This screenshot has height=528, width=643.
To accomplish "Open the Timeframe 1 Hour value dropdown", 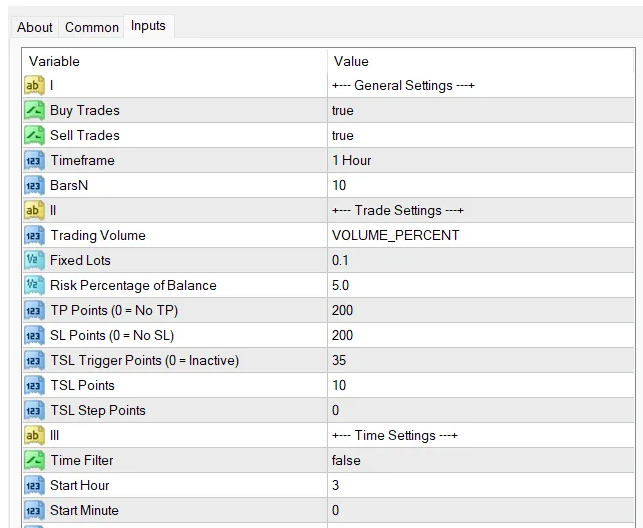I will 352,161.
